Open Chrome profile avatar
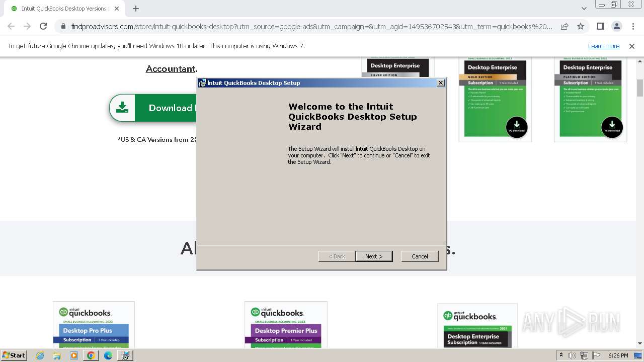This screenshot has width=644, height=362. (617, 26)
